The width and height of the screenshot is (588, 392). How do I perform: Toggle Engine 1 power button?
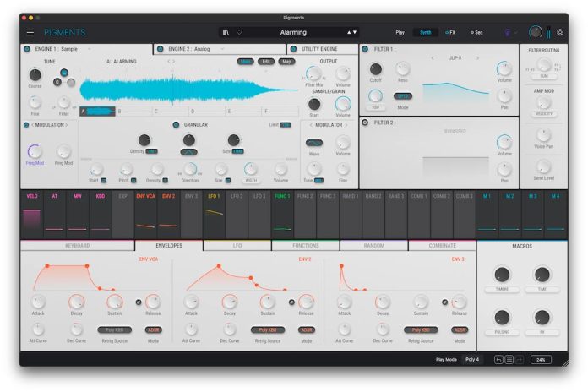28,50
